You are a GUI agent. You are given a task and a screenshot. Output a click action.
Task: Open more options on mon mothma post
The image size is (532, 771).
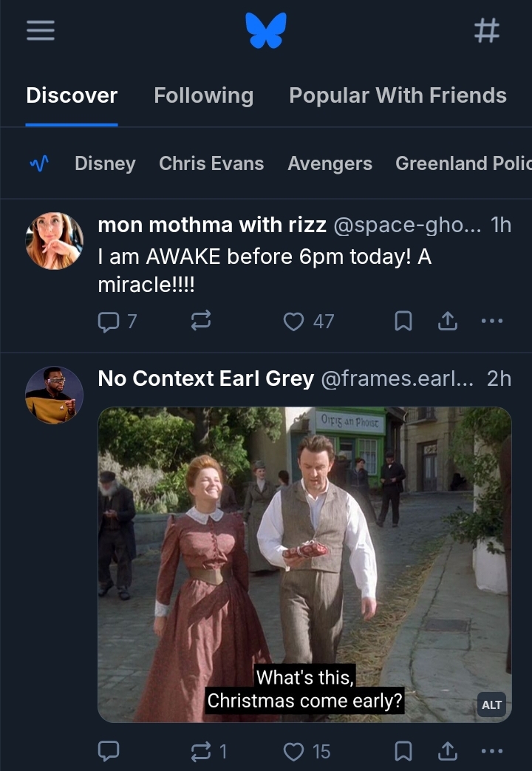click(x=491, y=321)
